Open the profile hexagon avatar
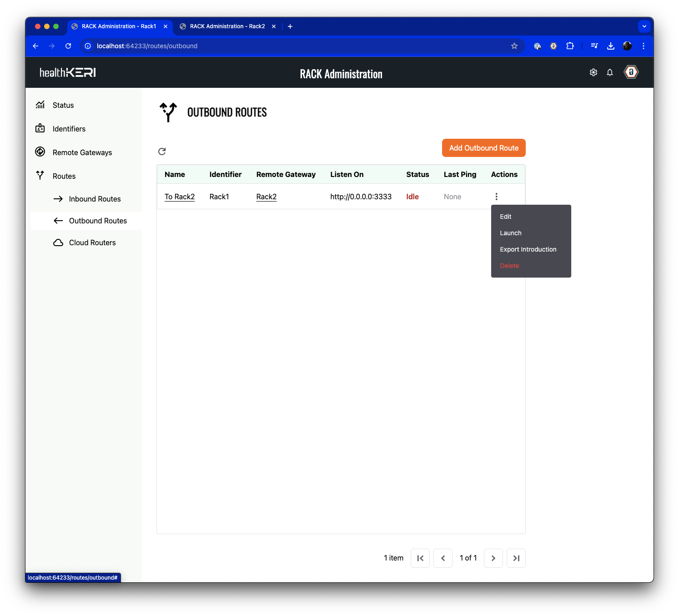Image resolution: width=679 pixels, height=616 pixels. coord(631,72)
